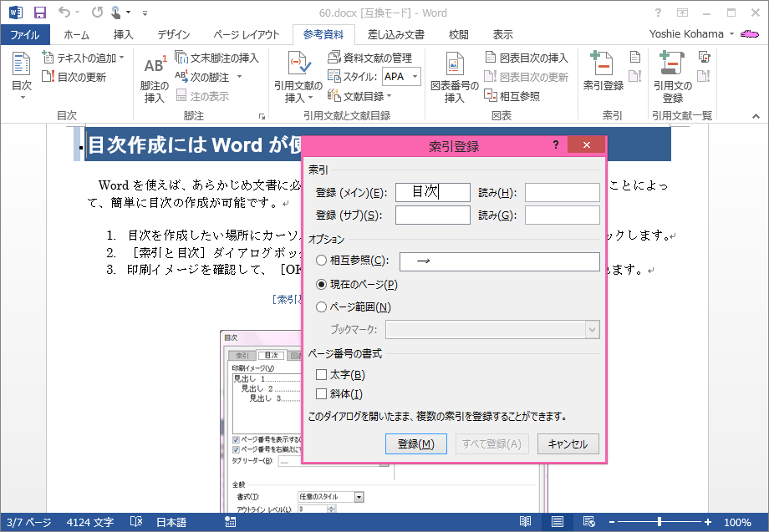This screenshot has width=769, height=532.
Task: Click the Word help question mark icon
Action: point(658,13)
